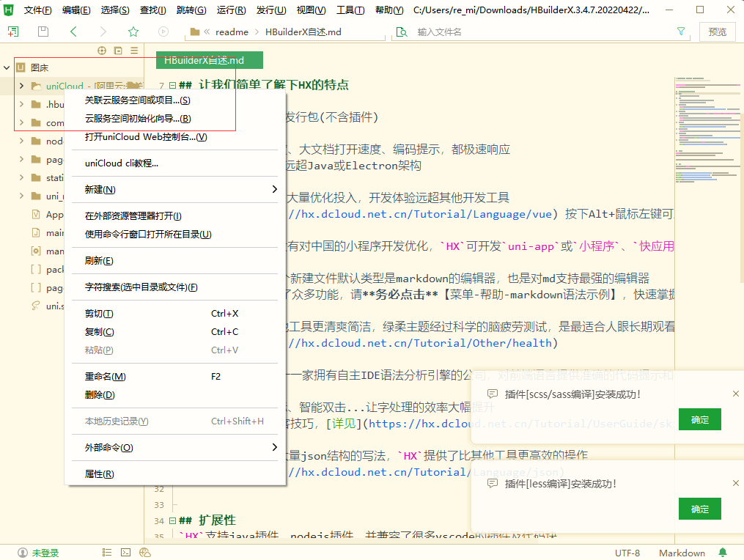Collapse the 图床 project root
Screen dimensions: 744x560
pos(7,67)
